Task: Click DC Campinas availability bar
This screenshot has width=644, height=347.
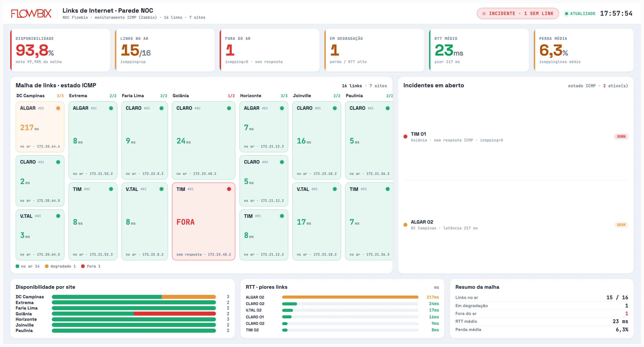Action: (134, 297)
